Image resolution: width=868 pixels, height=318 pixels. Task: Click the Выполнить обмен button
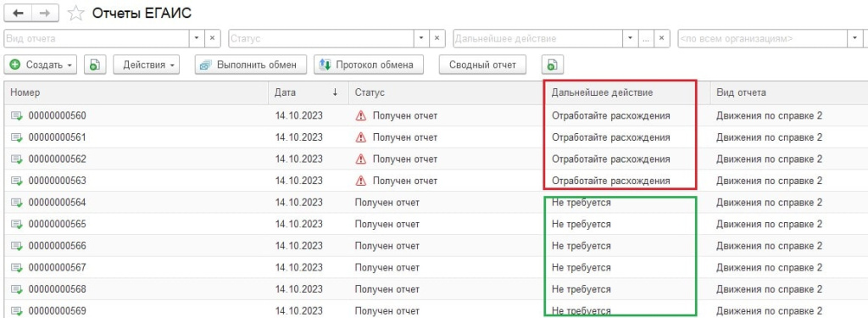(x=251, y=64)
